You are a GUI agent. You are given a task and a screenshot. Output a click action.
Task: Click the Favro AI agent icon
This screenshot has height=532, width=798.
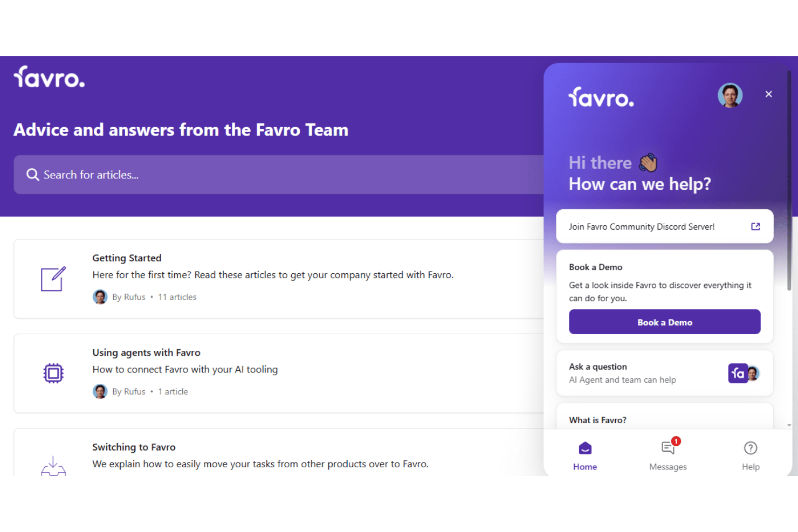pos(738,373)
